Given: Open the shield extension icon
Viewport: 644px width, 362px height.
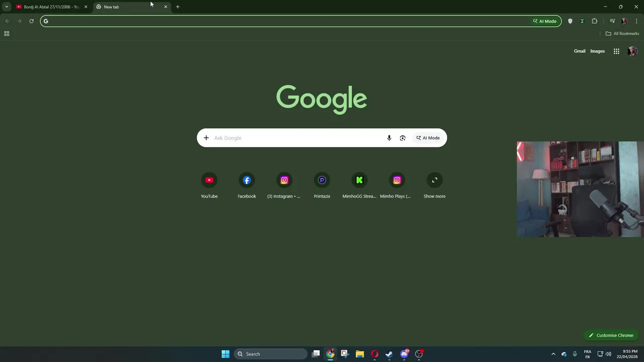Looking at the screenshot, I should coord(570,21).
